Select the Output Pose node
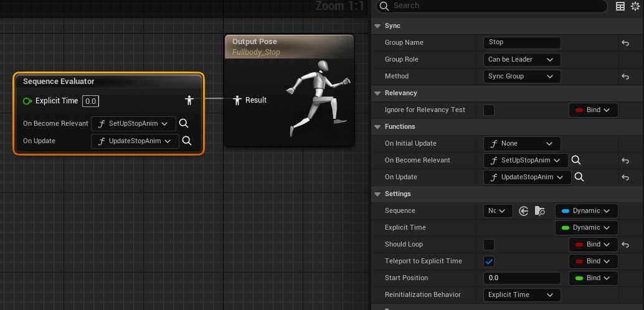The width and height of the screenshot is (644, 310). [x=288, y=47]
